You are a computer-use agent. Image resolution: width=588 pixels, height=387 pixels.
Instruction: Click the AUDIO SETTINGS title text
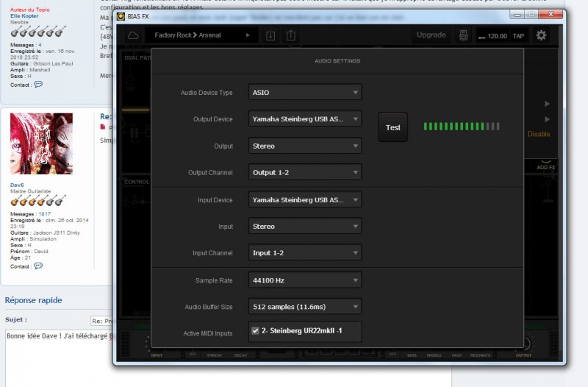tap(337, 61)
